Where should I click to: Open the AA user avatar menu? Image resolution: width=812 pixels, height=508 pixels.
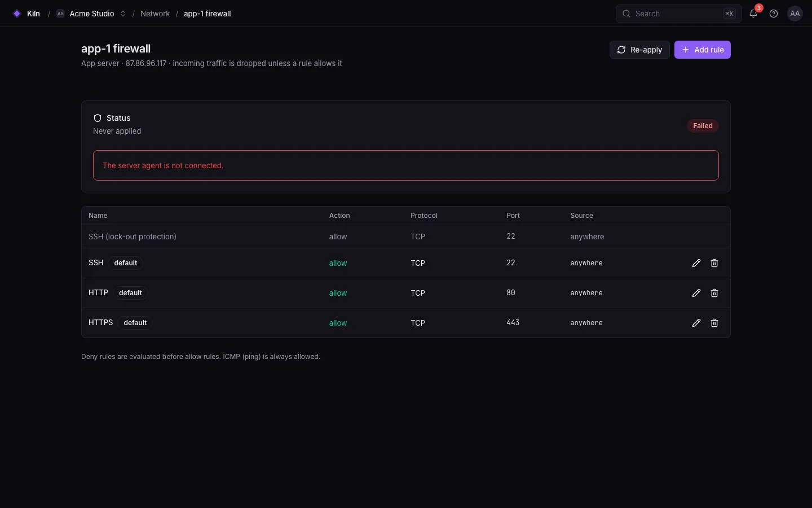click(x=795, y=14)
